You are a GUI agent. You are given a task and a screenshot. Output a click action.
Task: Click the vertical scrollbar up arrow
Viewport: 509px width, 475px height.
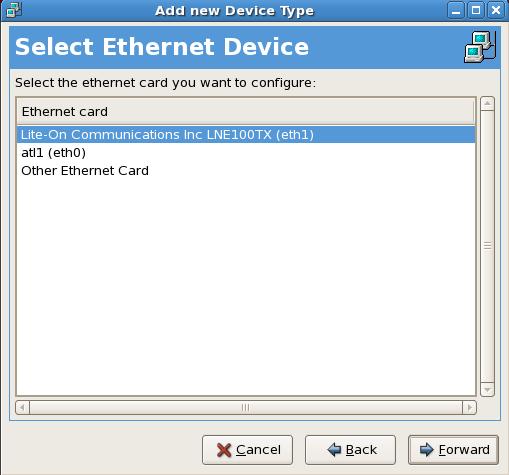[x=487, y=104]
